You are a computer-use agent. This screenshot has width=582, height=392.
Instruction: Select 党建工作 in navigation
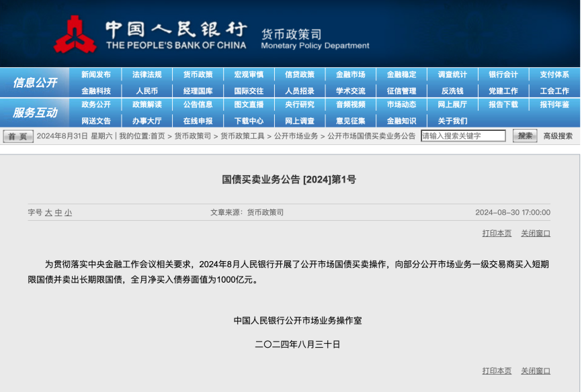503,91
